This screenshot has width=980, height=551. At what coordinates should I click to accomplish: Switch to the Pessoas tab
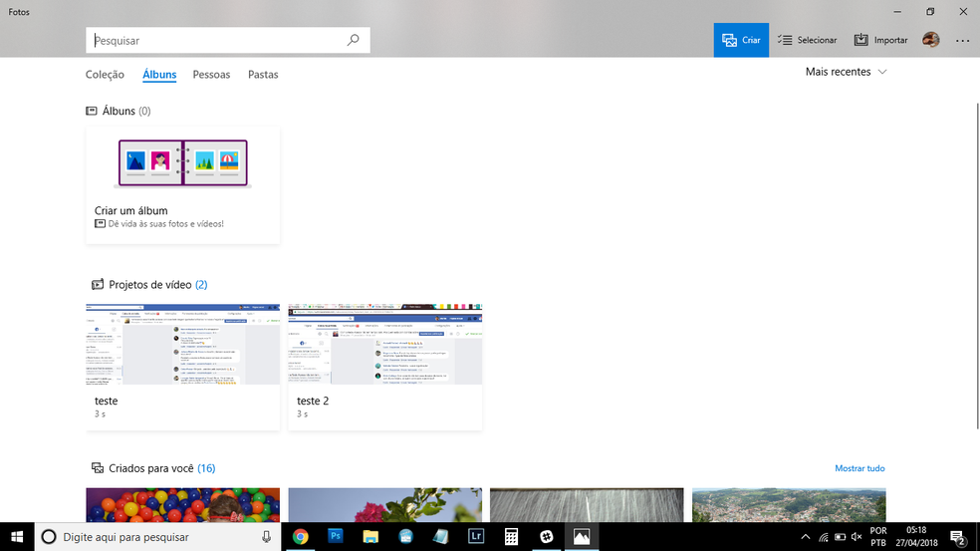coord(211,75)
